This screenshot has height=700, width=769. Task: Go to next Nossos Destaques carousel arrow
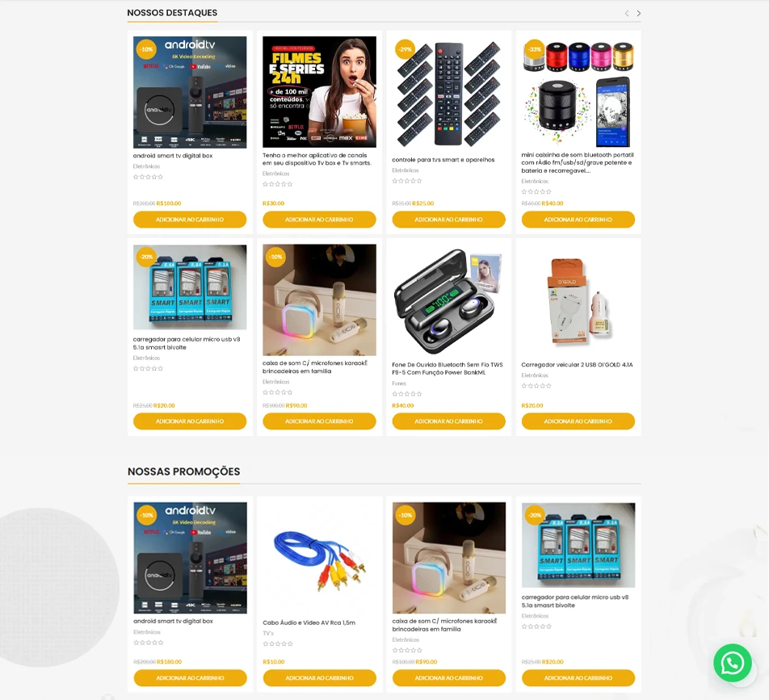(x=638, y=13)
